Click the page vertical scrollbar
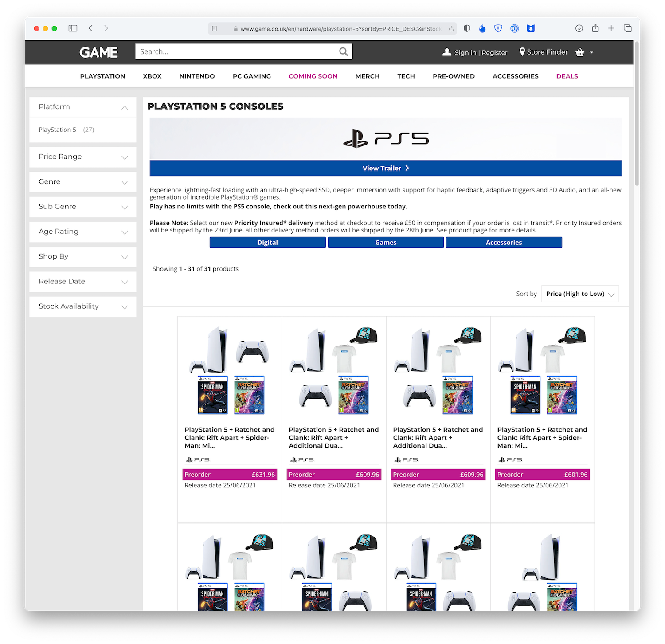The width and height of the screenshot is (665, 644). pyautogui.click(x=637, y=113)
